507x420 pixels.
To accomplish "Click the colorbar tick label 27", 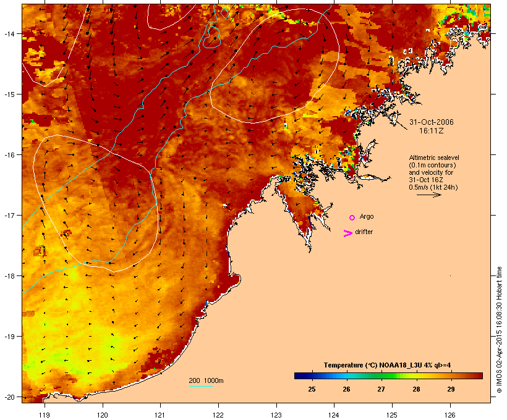I will pos(381,389).
